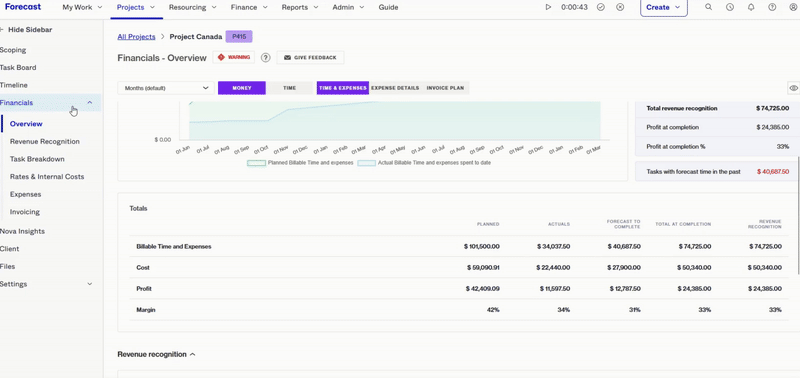Open the search magnifier icon
The height and width of the screenshot is (378, 800).
pyautogui.click(x=709, y=7)
